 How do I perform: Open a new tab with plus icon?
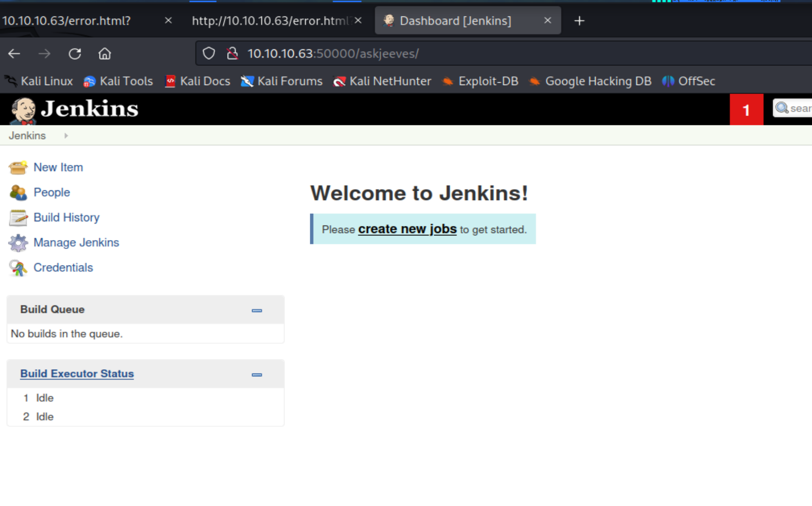pos(579,21)
